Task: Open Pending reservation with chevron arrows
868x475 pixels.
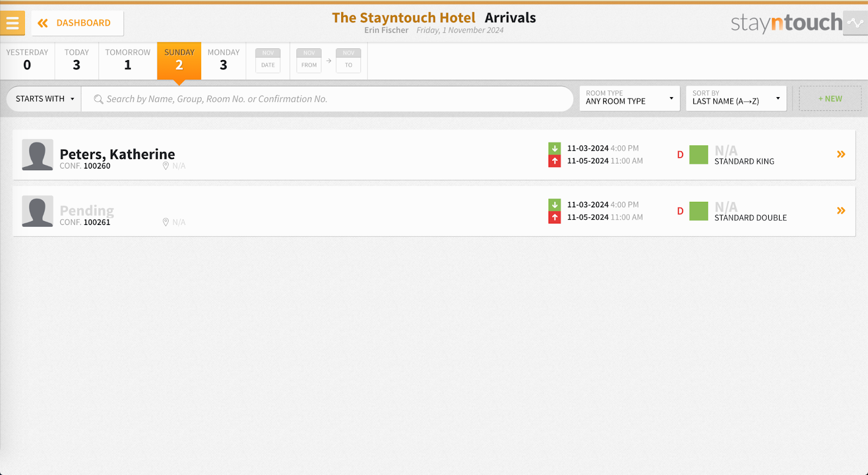Action: pos(841,210)
